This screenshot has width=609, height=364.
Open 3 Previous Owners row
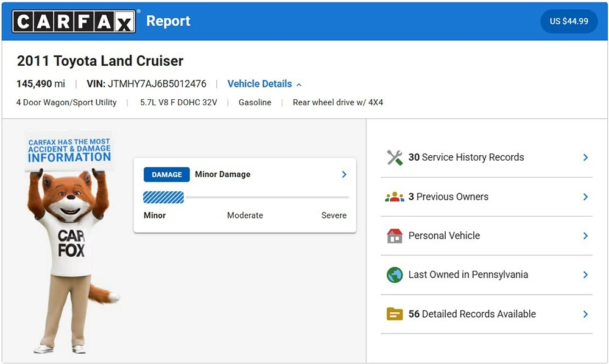pyautogui.click(x=487, y=197)
